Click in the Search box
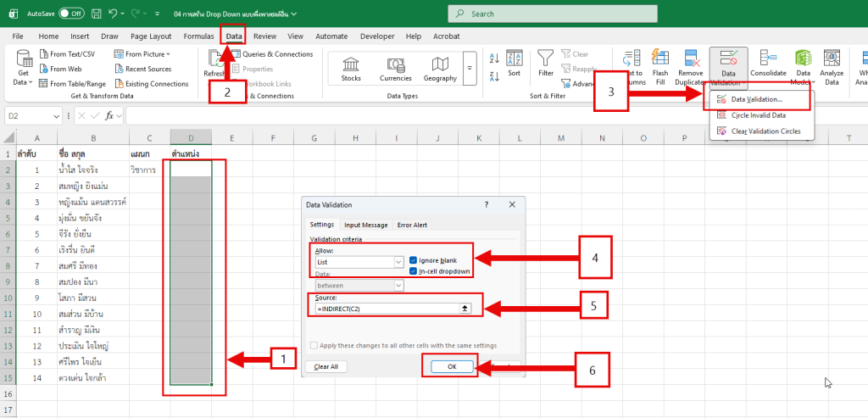This screenshot has width=868, height=418. tap(553, 14)
